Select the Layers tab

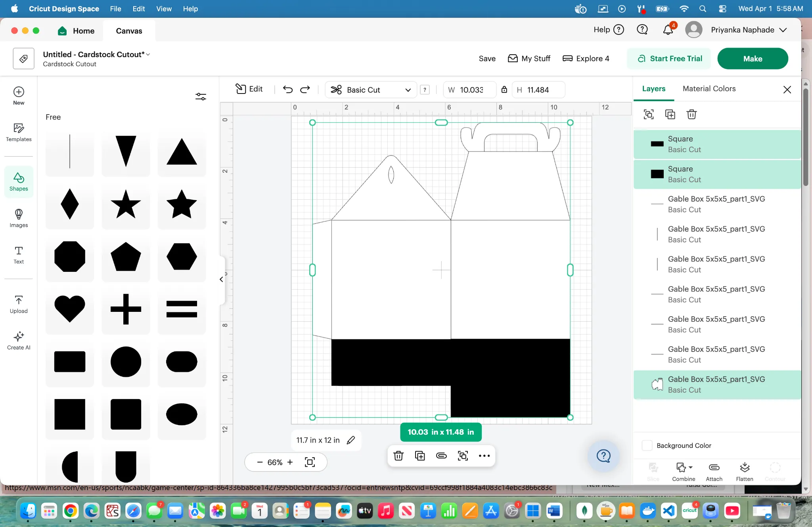point(654,89)
